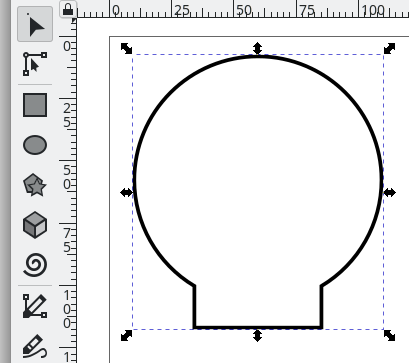The image size is (409, 363).
Task: Select the Selector arrow tool
Action: coord(35,24)
